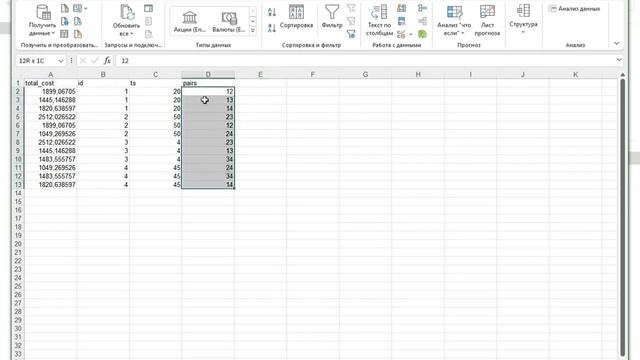Expand the data types gallery More arrow
Image resolution: width=640 pixels, height=360 pixels.
coord(253,31)
